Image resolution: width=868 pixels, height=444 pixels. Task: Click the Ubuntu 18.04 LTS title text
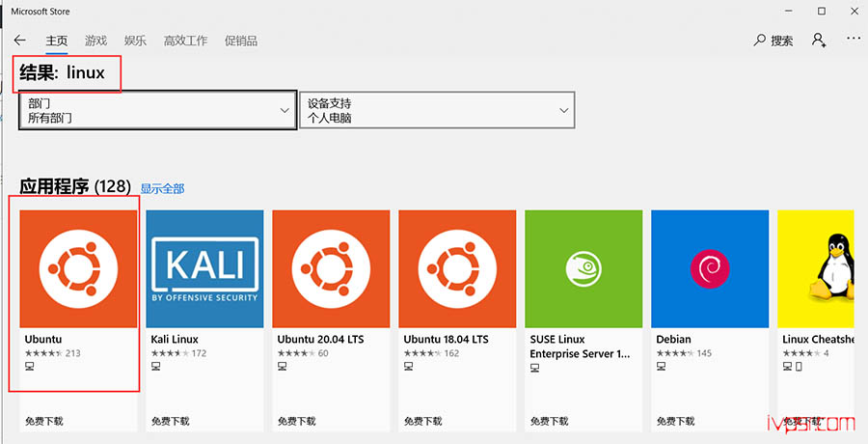[x=447, y=339]
